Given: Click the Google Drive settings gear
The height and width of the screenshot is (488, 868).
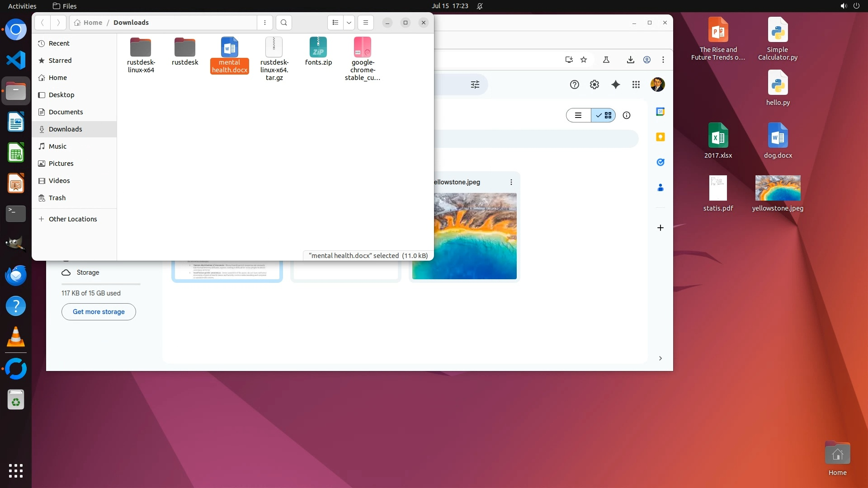Looking at the screenshot, I should pos(594,84).
